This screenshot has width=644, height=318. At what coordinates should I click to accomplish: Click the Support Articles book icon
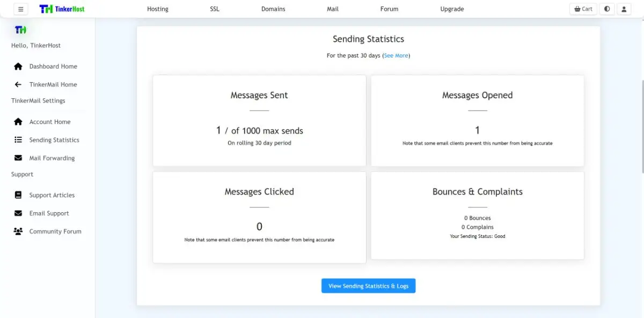[18, 196]
